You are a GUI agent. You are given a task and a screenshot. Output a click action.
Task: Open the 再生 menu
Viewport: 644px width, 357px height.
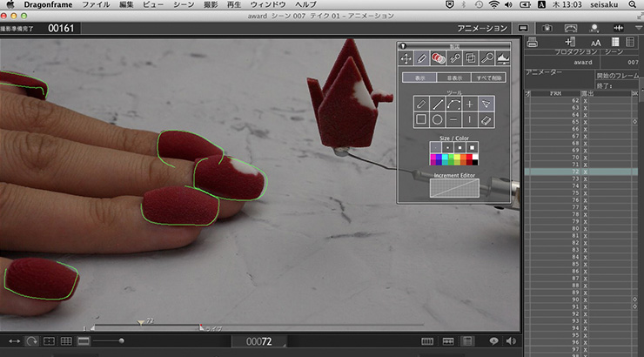click(x=234, y=4)
